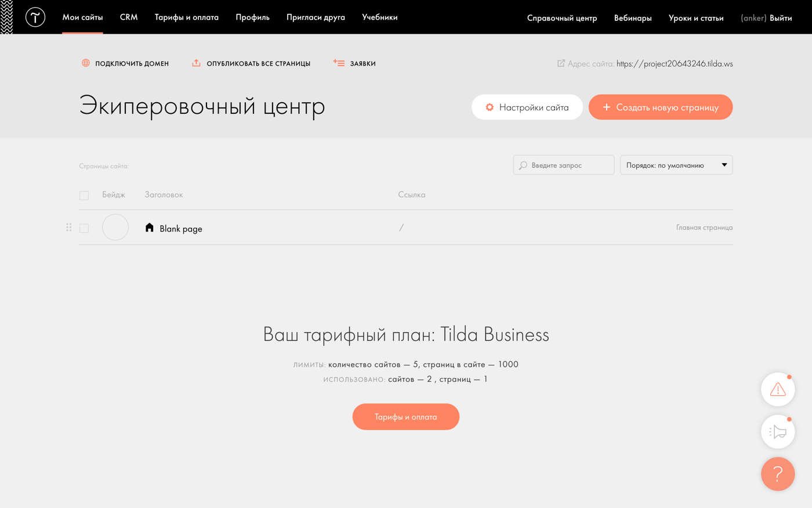Open site URL project20643246.tilda.ws

pyautogui.click(x=675, y=64)
